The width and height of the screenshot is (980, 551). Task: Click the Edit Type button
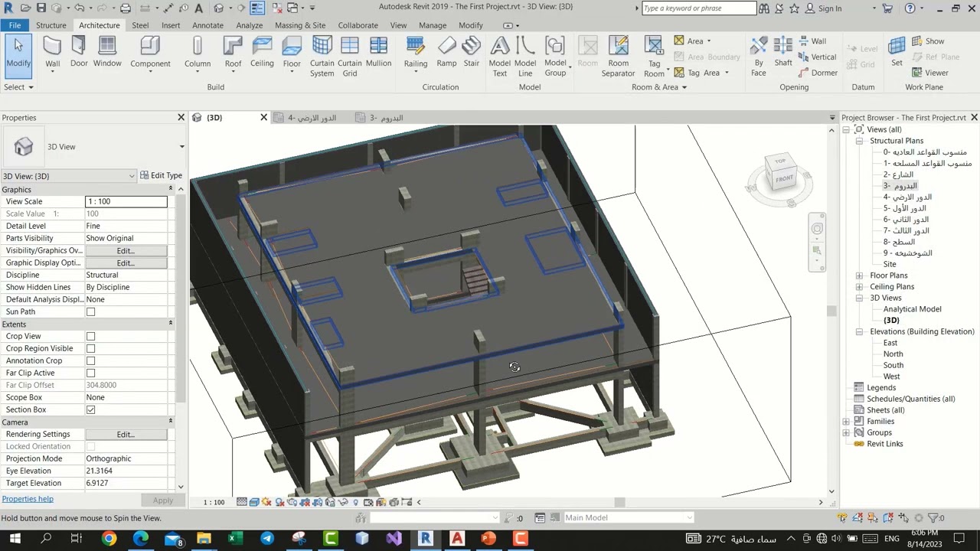(x=161, y=175)
